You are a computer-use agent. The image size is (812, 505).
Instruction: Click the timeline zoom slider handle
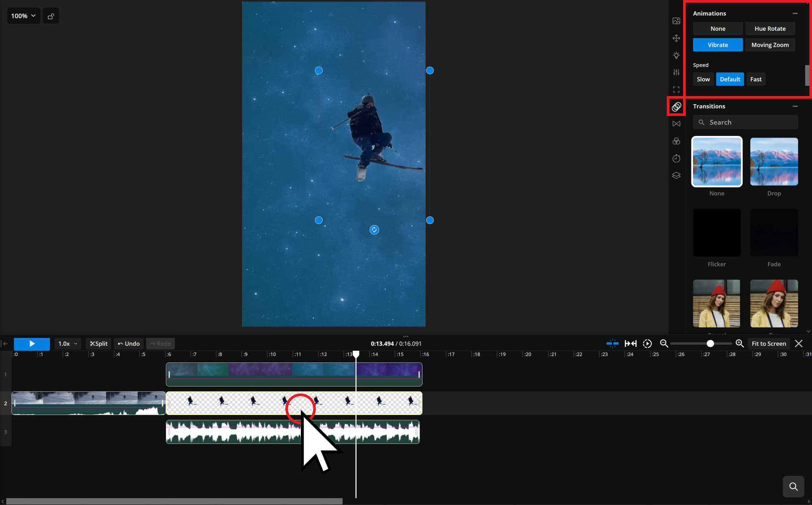[710, 344]
